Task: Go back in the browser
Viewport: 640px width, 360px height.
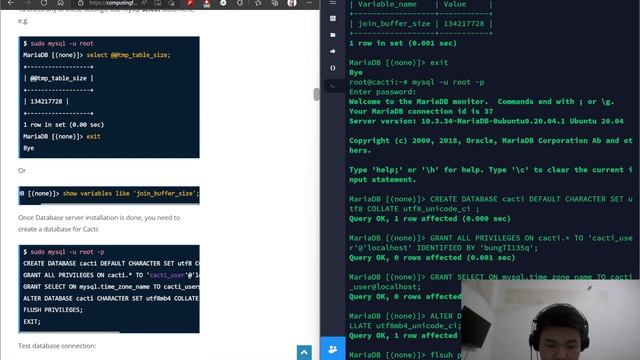Action: pyautogui.click(x=11, y=3)
